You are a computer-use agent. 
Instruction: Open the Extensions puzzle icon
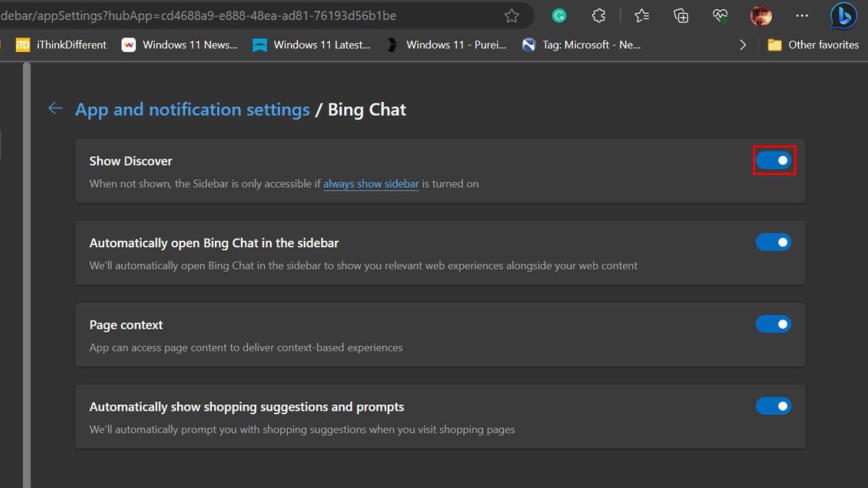(598, 15)
